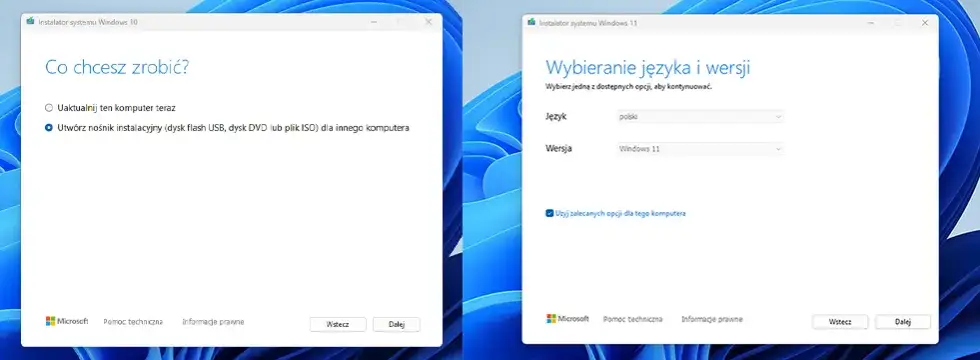Image resolution: width=980 pixels, height=360 pixels.
Task: Click Wstecz in Windows 10 installer window
Action: point(338,324)
